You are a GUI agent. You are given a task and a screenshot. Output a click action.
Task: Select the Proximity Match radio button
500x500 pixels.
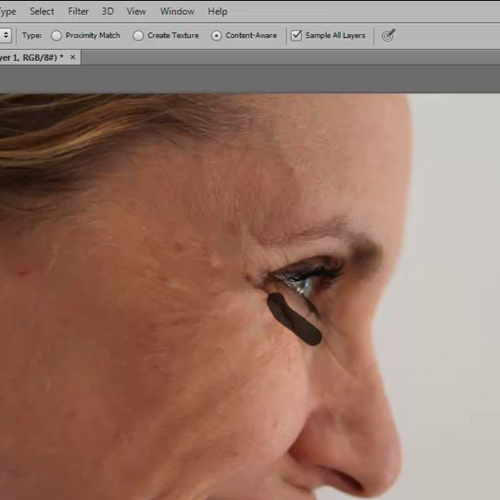click(56, 36)
